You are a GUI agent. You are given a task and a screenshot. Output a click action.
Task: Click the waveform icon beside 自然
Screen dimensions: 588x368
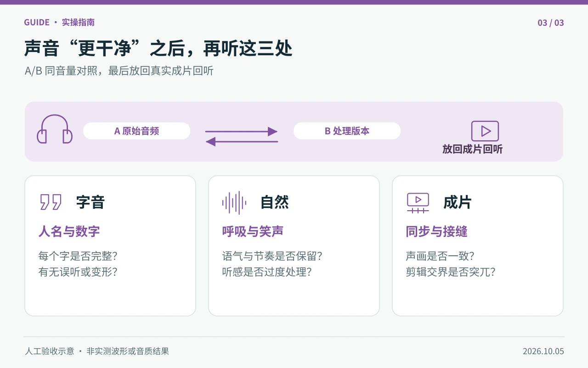[234, 202]
